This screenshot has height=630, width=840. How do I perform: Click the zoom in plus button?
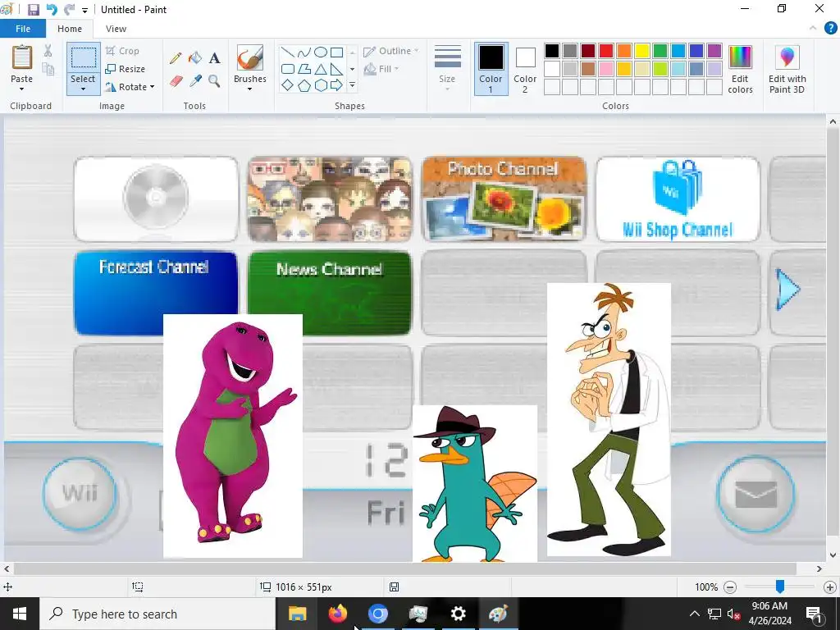830,587
